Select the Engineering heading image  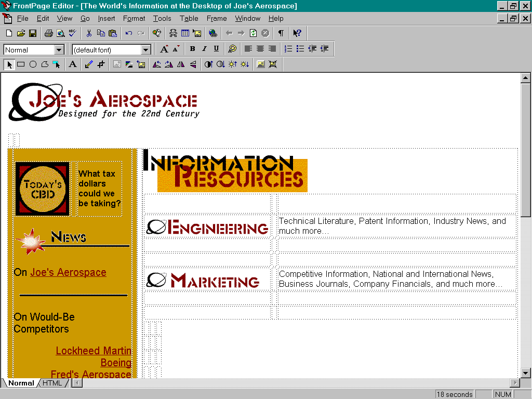click(x=207, y=227)
